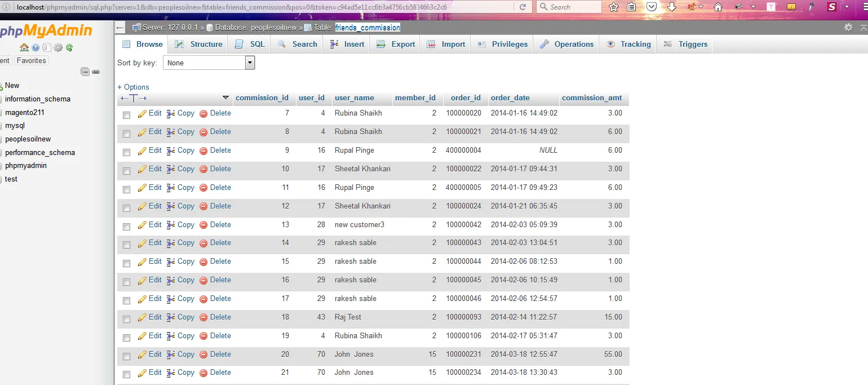Click the page settings gear at top right
This screenshot has width=868, height=385.
(848, 27)
